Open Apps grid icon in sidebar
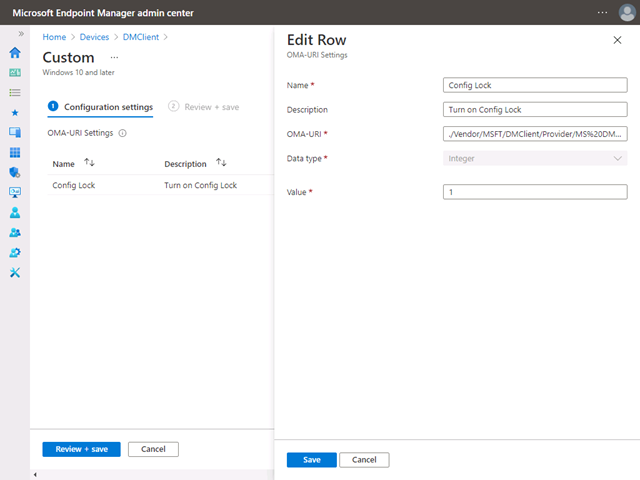 click(x=15, y=152)
